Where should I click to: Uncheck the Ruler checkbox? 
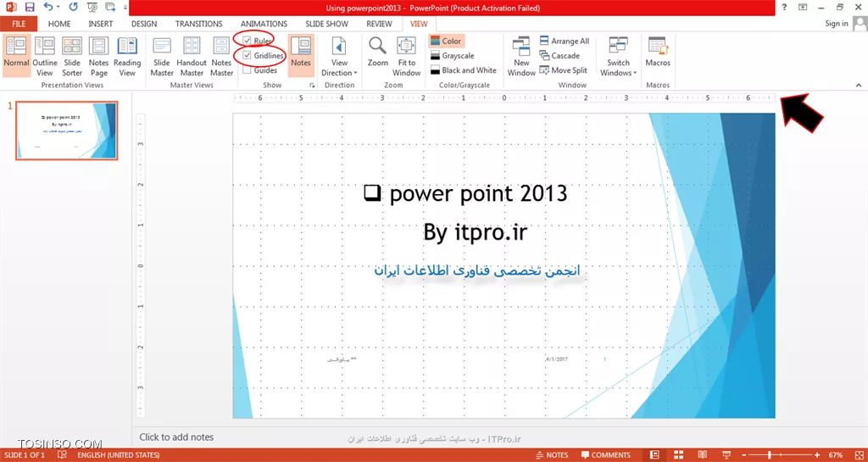point(247,41)
